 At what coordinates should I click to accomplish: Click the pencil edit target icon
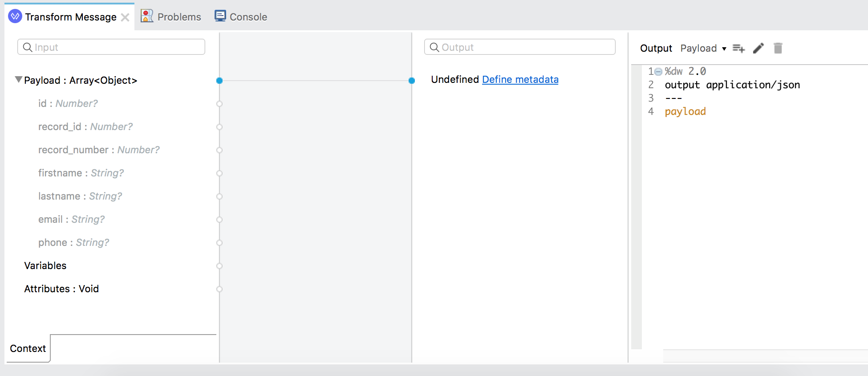point(758,48)
